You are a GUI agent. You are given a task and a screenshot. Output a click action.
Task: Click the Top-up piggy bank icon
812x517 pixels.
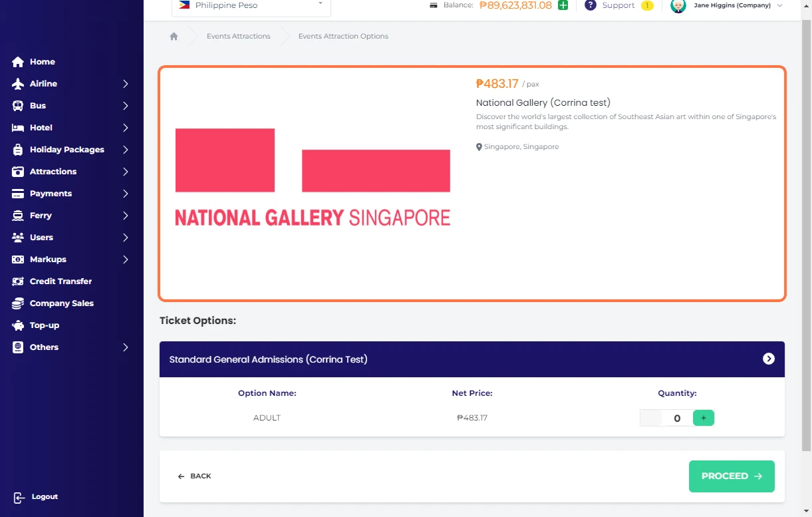click(x=18, y=325)
